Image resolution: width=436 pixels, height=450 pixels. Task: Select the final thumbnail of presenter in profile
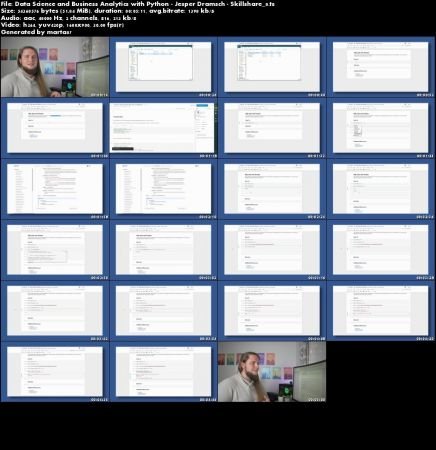tap(272, 372)
